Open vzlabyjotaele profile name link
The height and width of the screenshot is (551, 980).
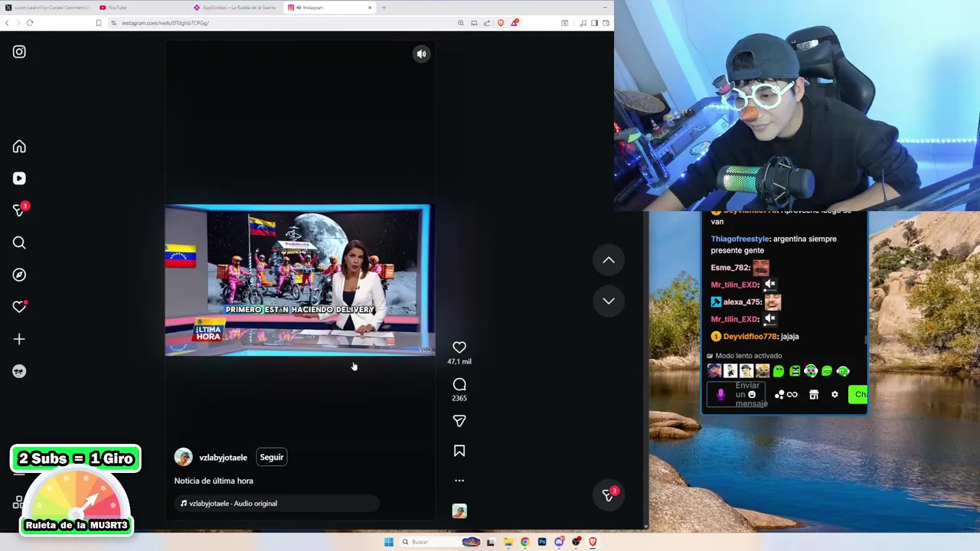223,458
